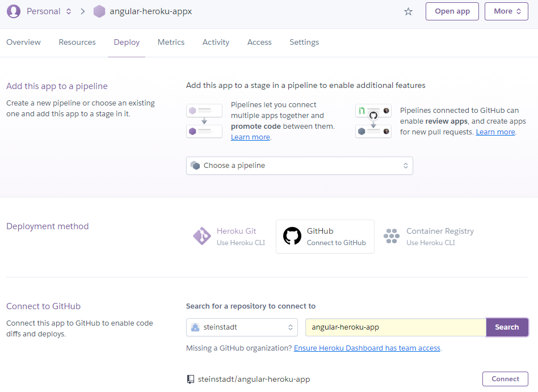This screenshot has width=538, height=392.
Task: Click the angular-heroku-appx app name in breadcrumb
Action: [x=150, y=11]
